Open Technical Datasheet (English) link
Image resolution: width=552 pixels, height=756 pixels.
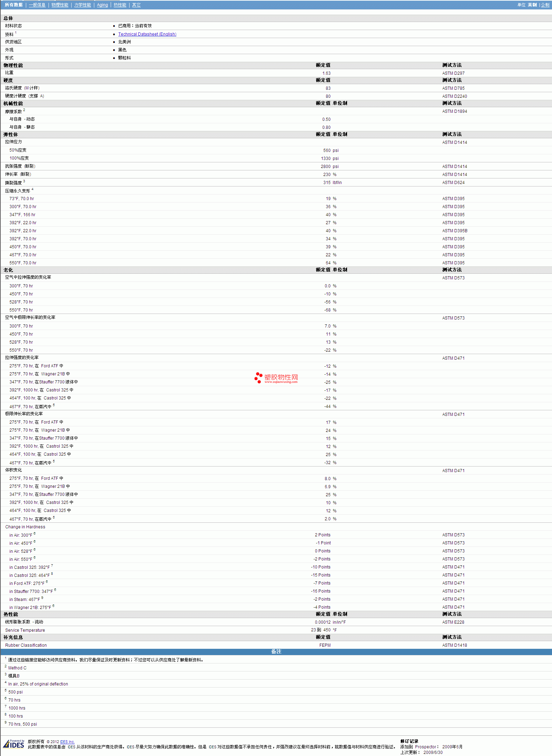tap(147, 34)
